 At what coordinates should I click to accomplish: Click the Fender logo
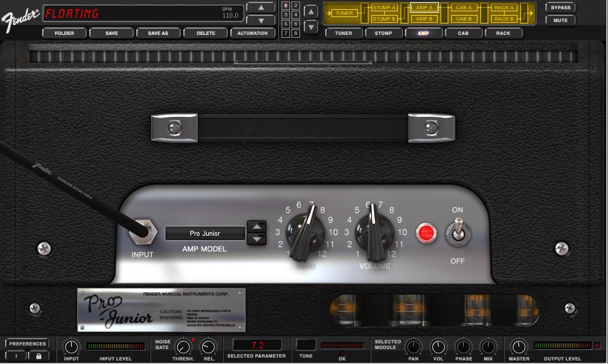(20, 19)
